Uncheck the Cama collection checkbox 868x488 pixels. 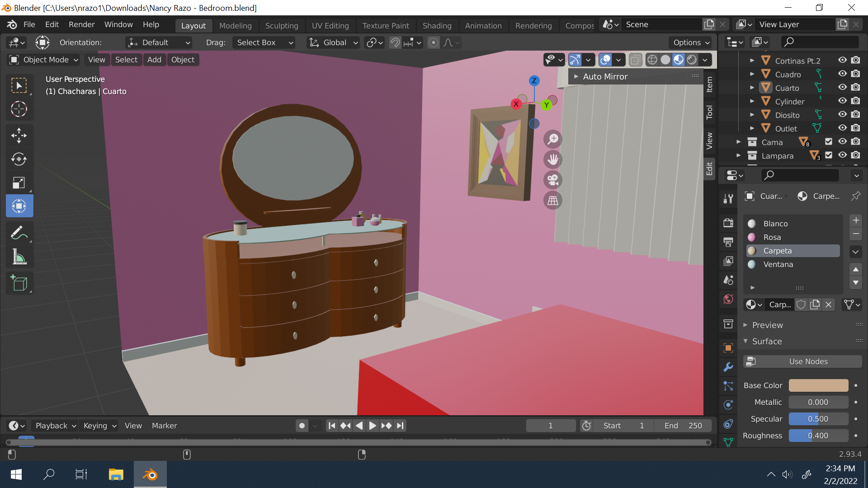coord(828,142)
